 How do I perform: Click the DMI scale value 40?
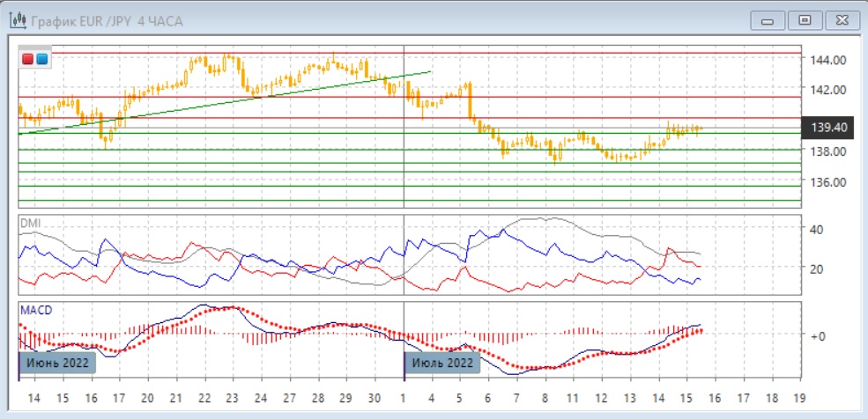[x=816, y=230]
